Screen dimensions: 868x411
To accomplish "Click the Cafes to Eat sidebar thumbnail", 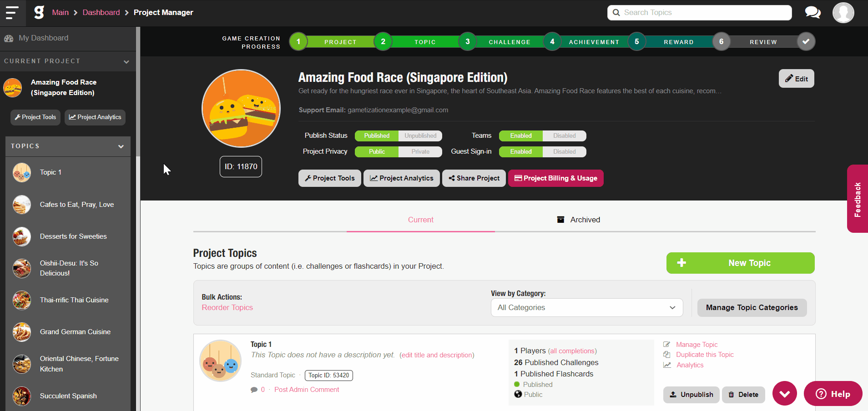I will (x=22, y=205).
